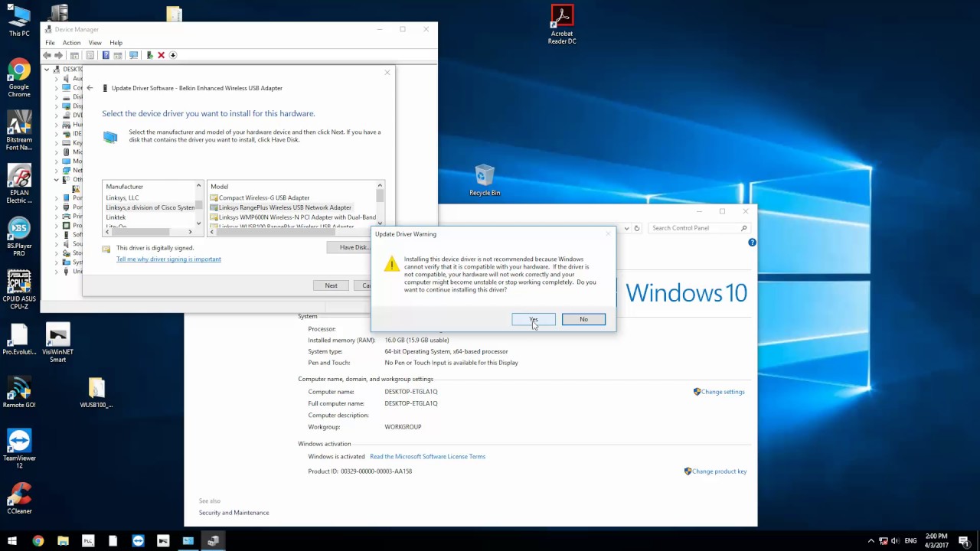Open Security and Maintenance link

pyautogui.click(x=234, y=513)
